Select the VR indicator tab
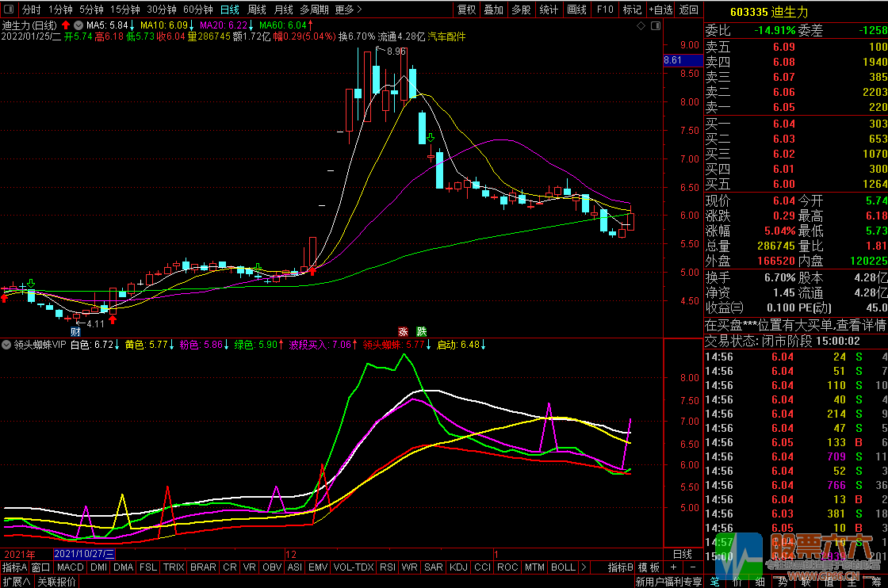The height and width of the screenshot is (588, 888). tap(249, 567)
